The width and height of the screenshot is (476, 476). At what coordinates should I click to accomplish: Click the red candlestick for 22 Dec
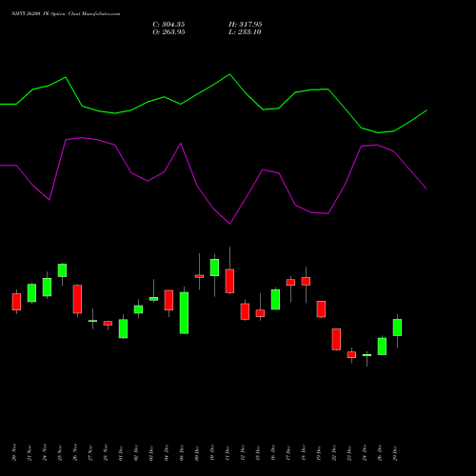tap(336, 340)
